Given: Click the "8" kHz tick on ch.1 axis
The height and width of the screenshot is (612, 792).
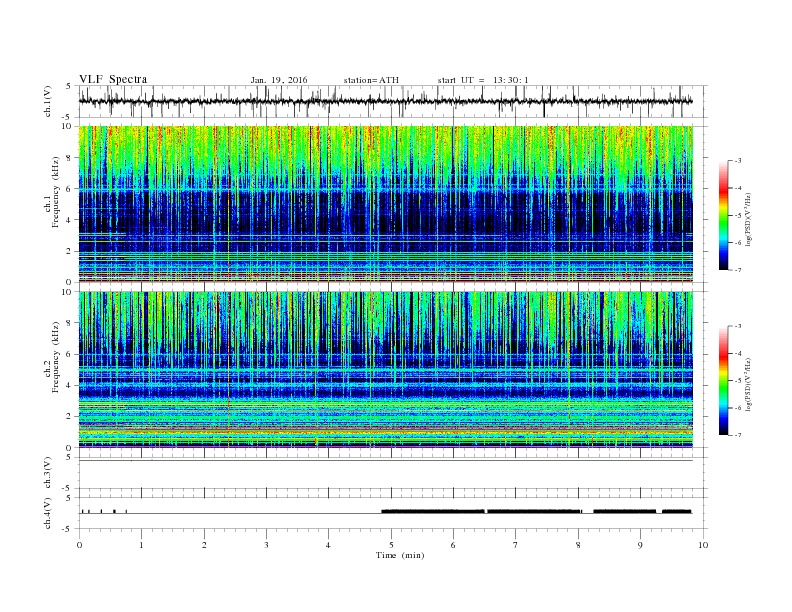Looking at the screenshot, I should click(x=69, y=158).
